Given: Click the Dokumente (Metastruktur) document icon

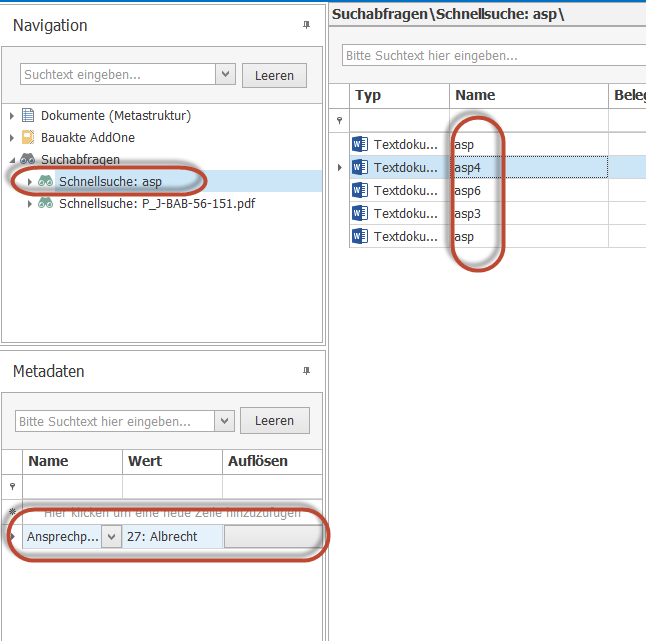Looking at the screenshot, I should pyautogui.click(x=28, y=116).
